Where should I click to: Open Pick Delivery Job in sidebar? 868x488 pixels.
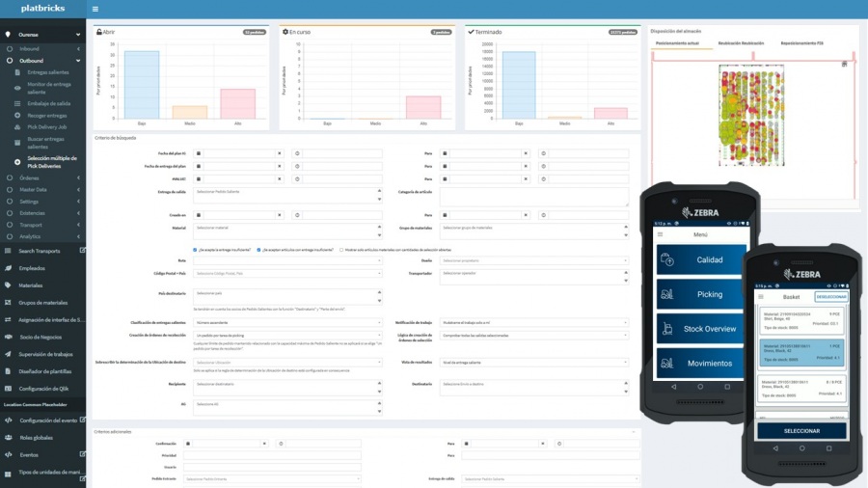coord(46,126)
